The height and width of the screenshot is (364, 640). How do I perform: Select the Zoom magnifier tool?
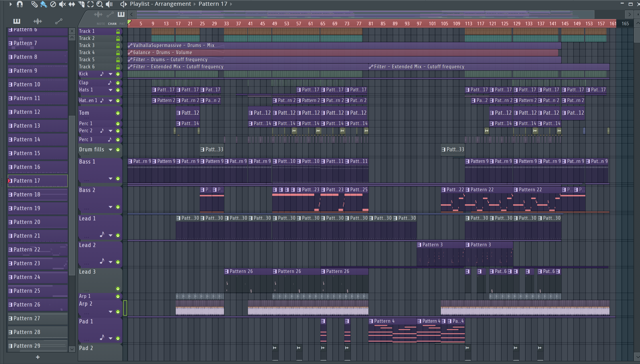(100, 4)
